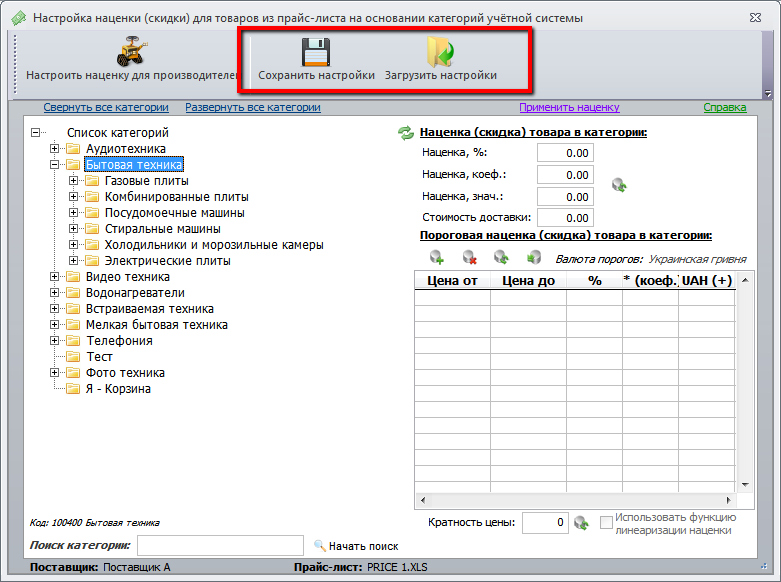Click Начать поиск button text
Image resolution: width=781 pixels, height=582 pixels.
[x=364, y=546]
